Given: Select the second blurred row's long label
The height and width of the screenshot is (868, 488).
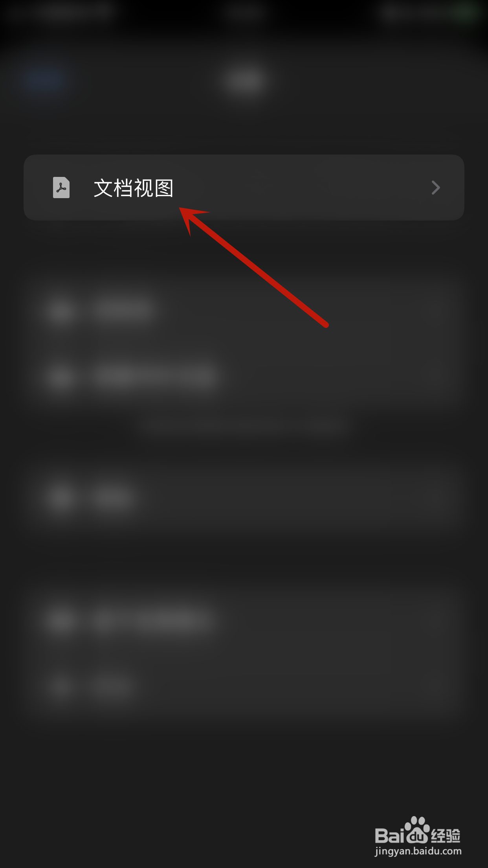Looking at the screenshot, I should coord(155,377).
